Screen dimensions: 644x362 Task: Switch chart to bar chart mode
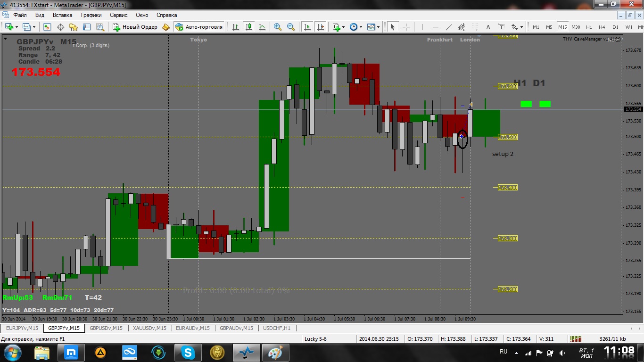(x=236, y=27)
